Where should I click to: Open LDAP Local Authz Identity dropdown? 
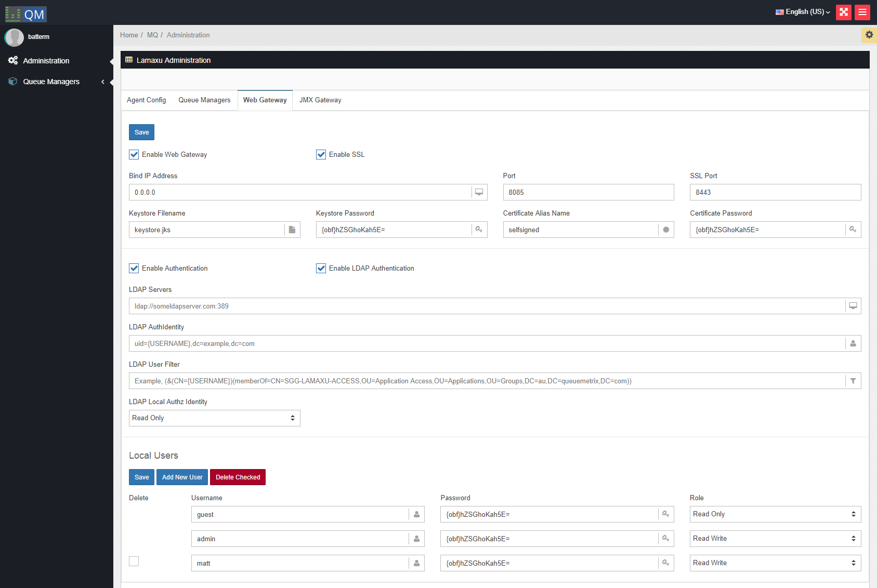tap(214, 418)
